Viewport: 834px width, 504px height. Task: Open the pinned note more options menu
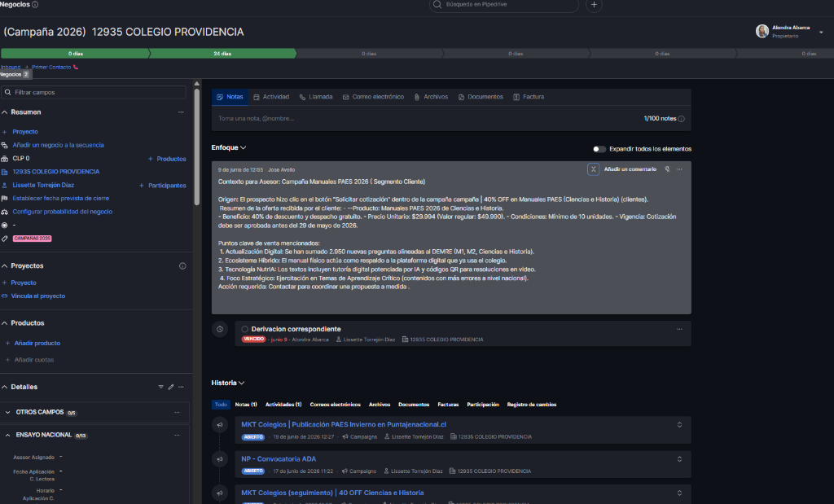680,169
